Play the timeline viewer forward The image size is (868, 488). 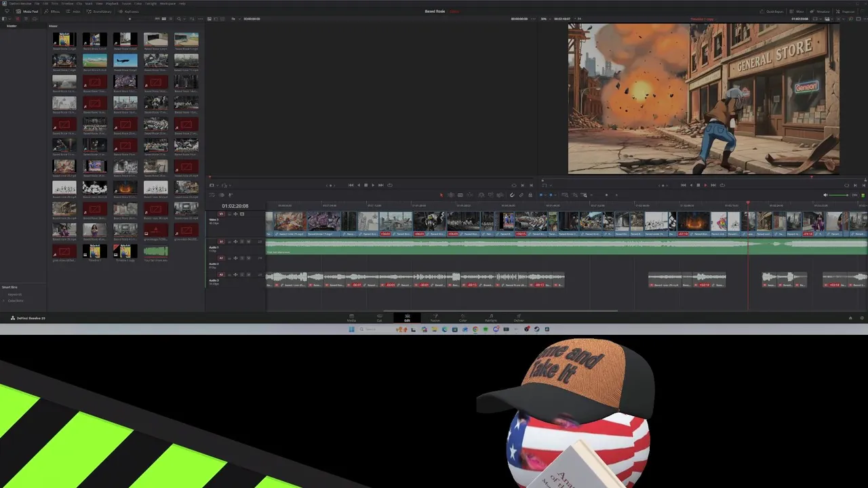click(x=705, y=185)
